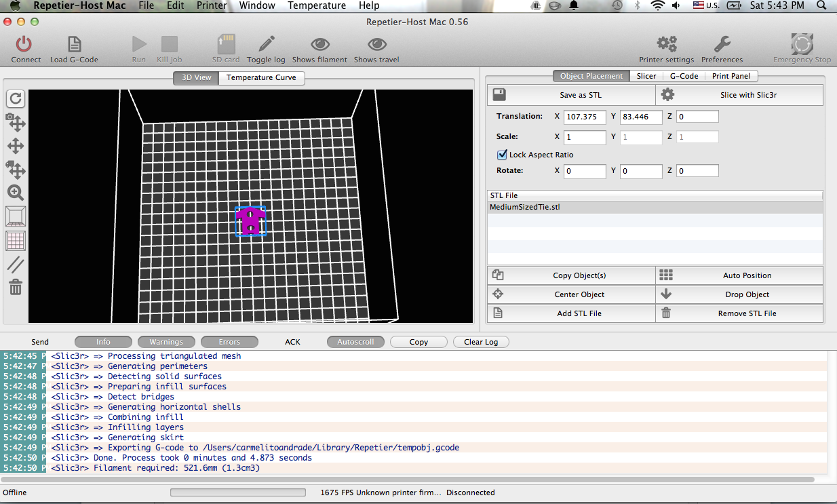Click the Run play icon
This screenshot has width=837, height=504.
click(139, 45)
